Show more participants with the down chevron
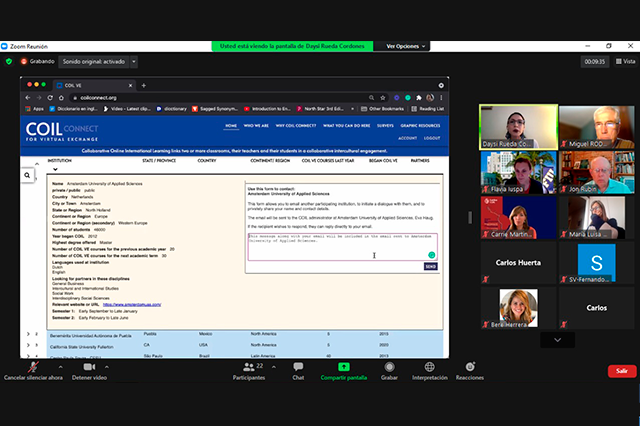Viewport: 640px width, 426px height. coord(557,339)
